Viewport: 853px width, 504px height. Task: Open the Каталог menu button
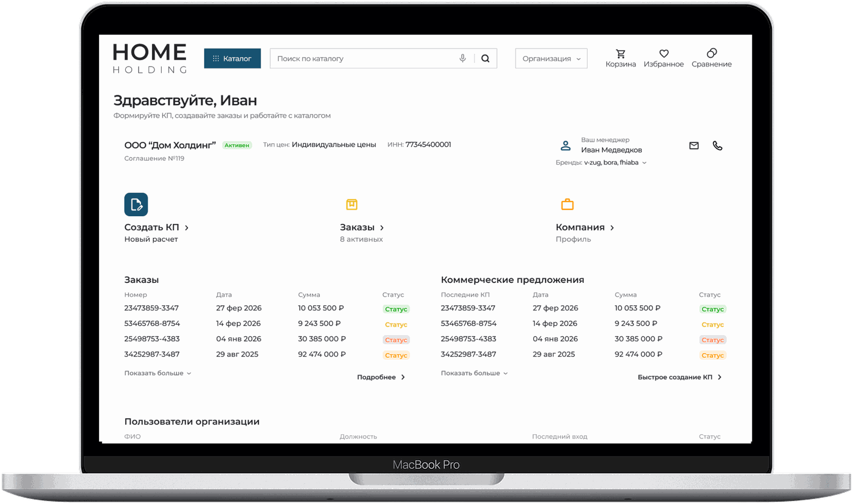click(x=232, y=59)
